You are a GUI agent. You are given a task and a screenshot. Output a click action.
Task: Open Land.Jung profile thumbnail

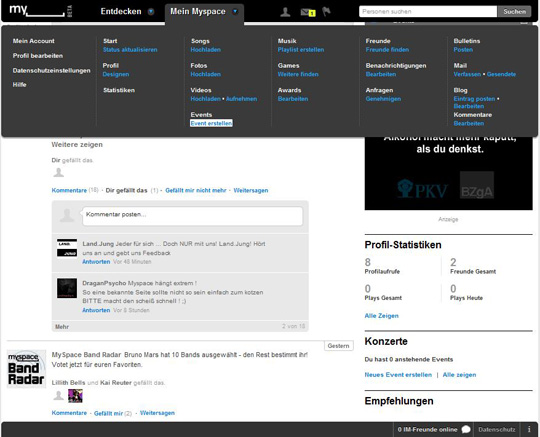[x=67, y=248]
